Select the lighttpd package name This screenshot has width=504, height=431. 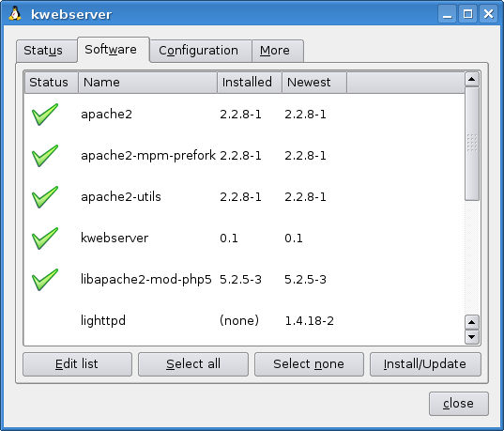click(103, 321)
